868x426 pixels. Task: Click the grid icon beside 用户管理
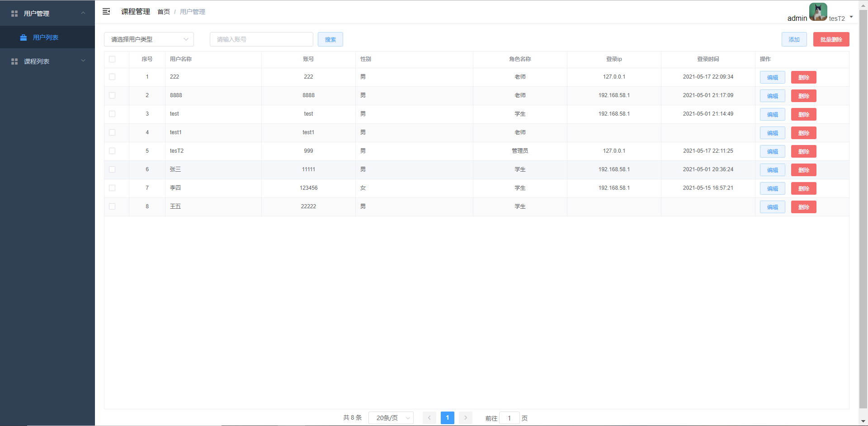[14, 14]
